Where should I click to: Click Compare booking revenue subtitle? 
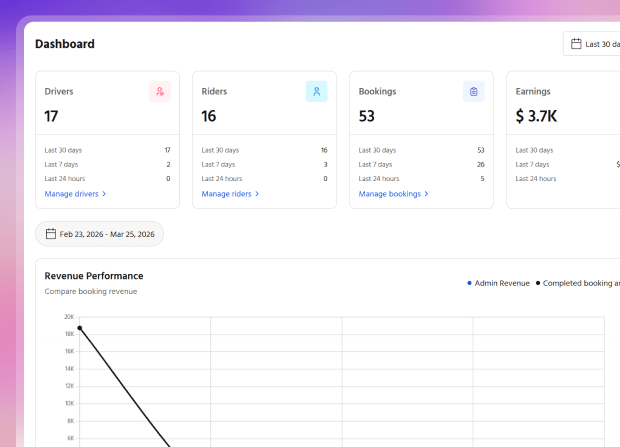coord(91,292)
